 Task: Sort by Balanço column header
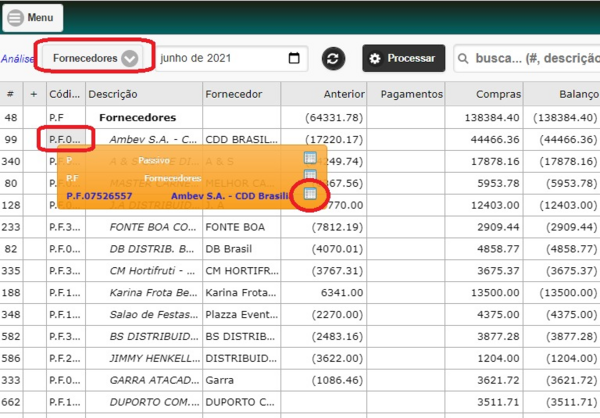pos(562,94)
